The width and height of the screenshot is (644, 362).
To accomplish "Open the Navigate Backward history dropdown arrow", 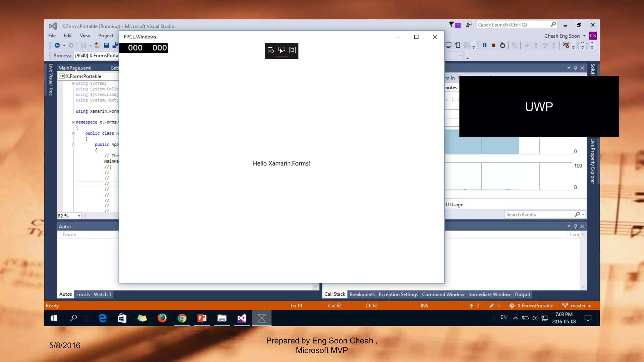I will click(x=64, y=46).
